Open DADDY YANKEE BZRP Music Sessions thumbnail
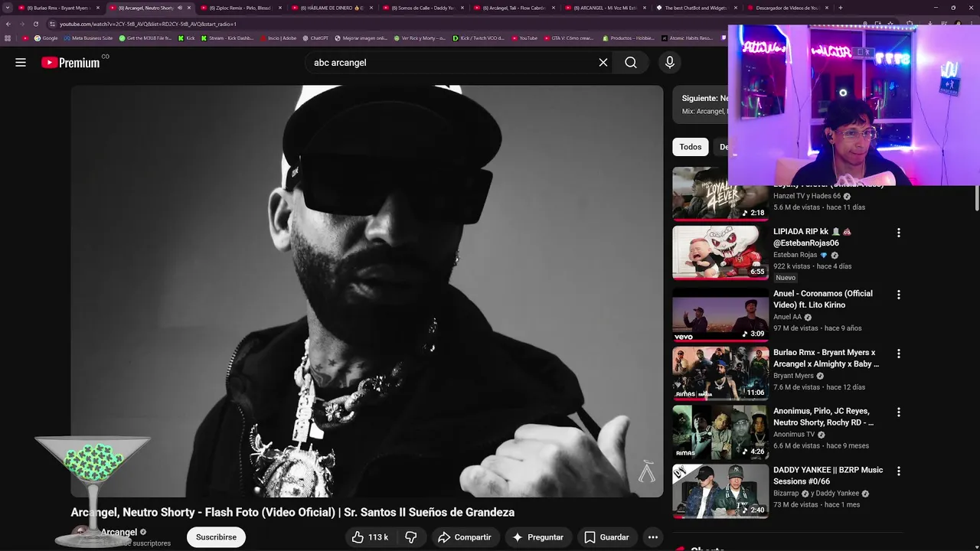Image resolution: width=980 pixels, height=551 pixels. pyautogui.click(x=720, y=491)
